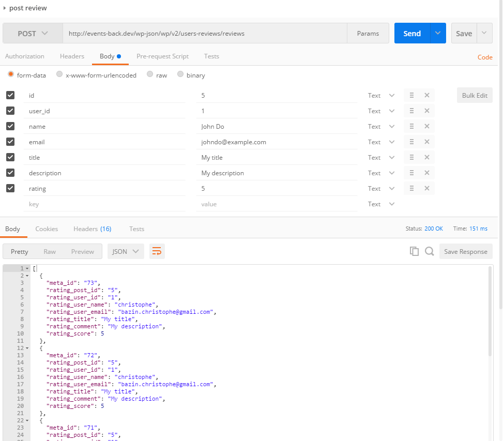Viewport: 504px width, 441px height.
Task: Click reorder handle icon of email row
Action: 411,142
